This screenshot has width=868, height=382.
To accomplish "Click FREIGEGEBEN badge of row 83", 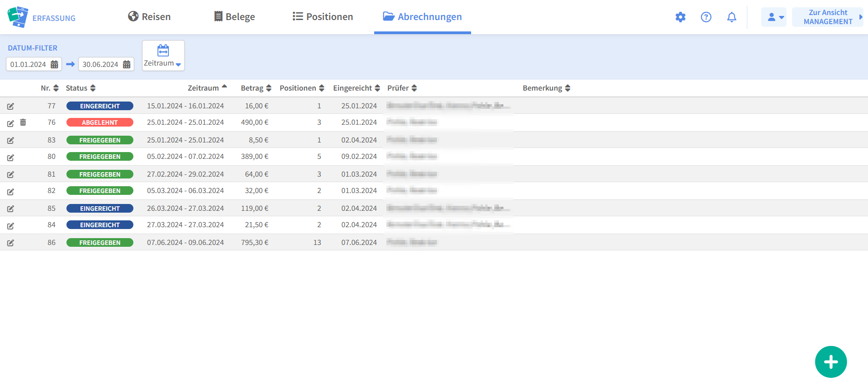I will click(x=100, y=140).
